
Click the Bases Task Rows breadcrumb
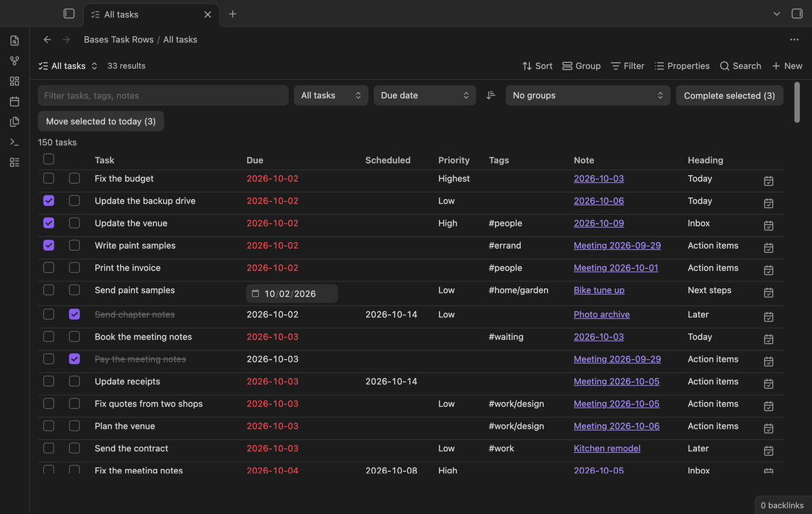119,40
